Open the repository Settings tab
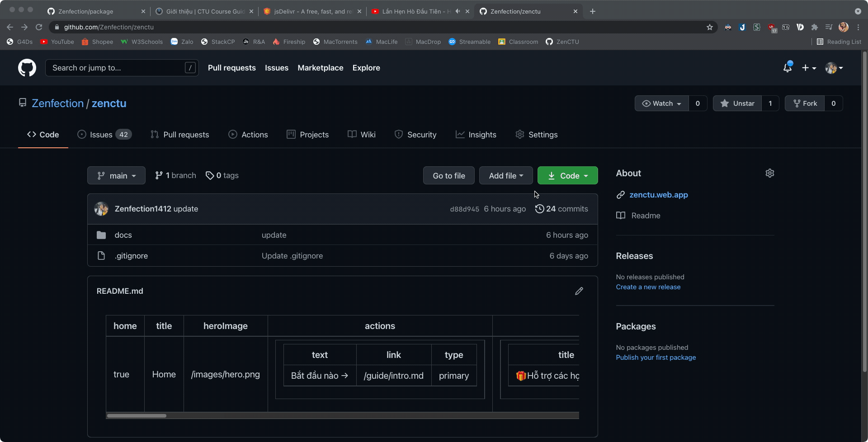Image resolution: width=868 pixels, height=442 pixels. click(537, 135)
